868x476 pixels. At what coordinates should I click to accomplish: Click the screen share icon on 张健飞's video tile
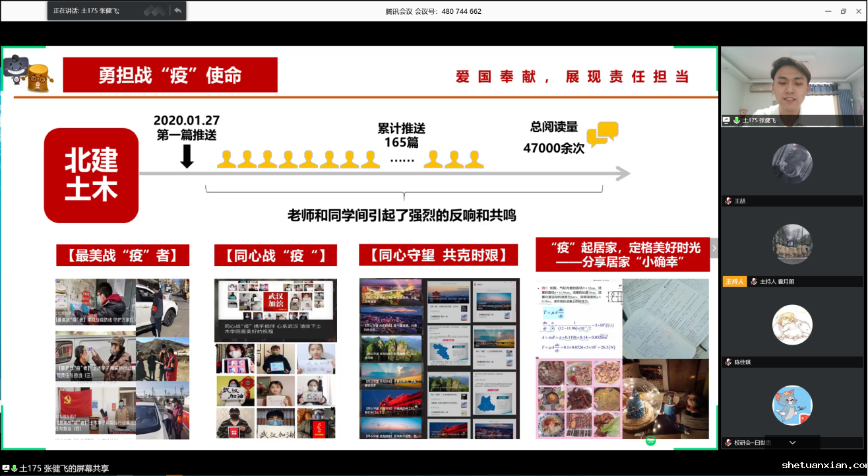click(x=727, y=120)
